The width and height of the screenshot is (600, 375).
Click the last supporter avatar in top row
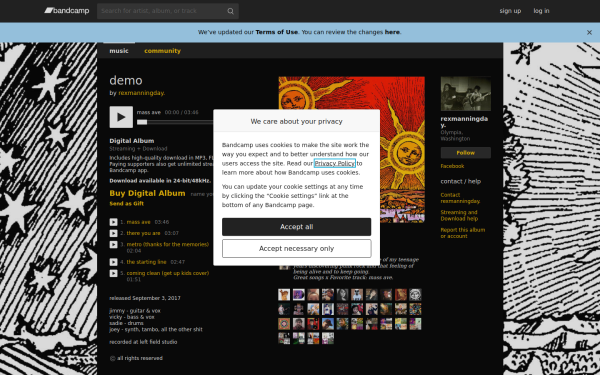pyautogui.click(x=415, y=295)
